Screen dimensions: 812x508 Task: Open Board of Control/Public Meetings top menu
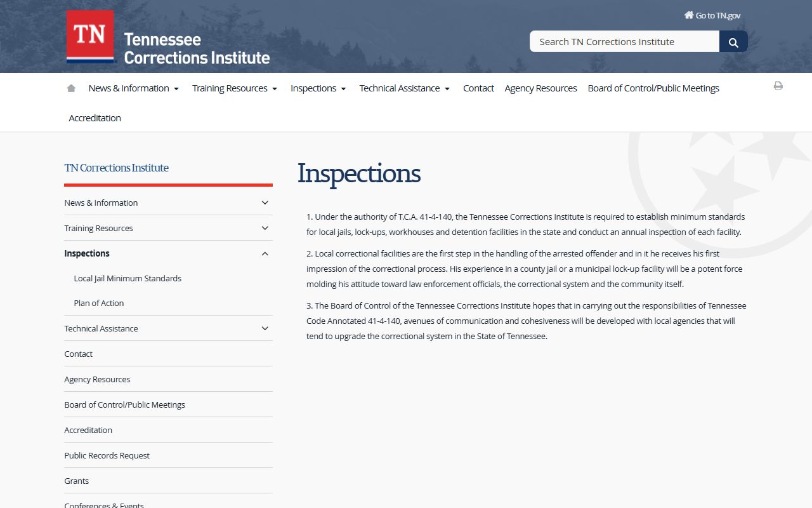(x=653, y=88)
